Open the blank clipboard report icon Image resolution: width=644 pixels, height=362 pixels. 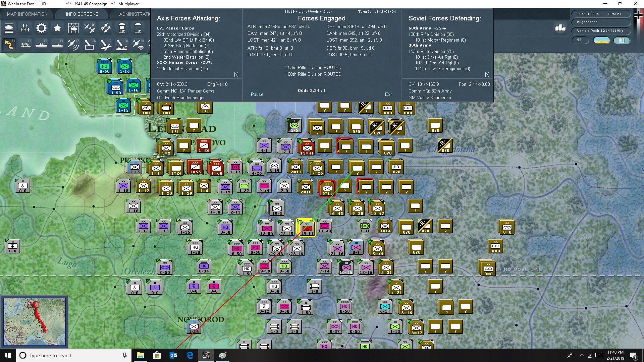click(138, 28)
